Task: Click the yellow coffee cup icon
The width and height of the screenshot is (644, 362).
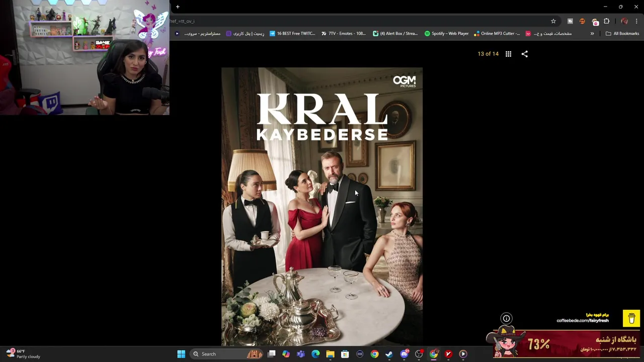Action: tap(631, 318)
